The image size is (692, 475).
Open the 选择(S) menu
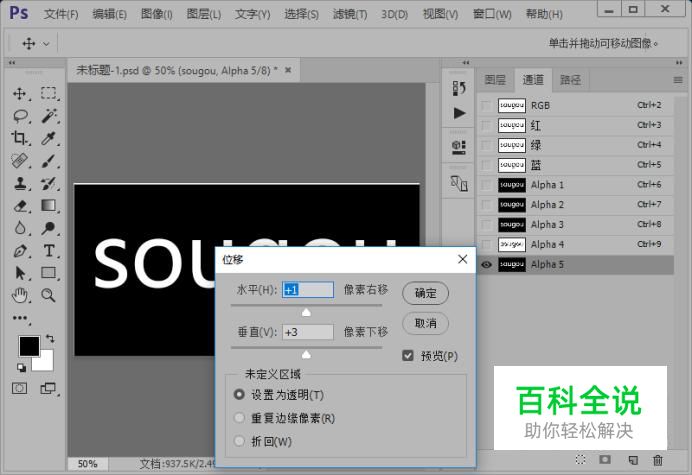coord(301,14)
